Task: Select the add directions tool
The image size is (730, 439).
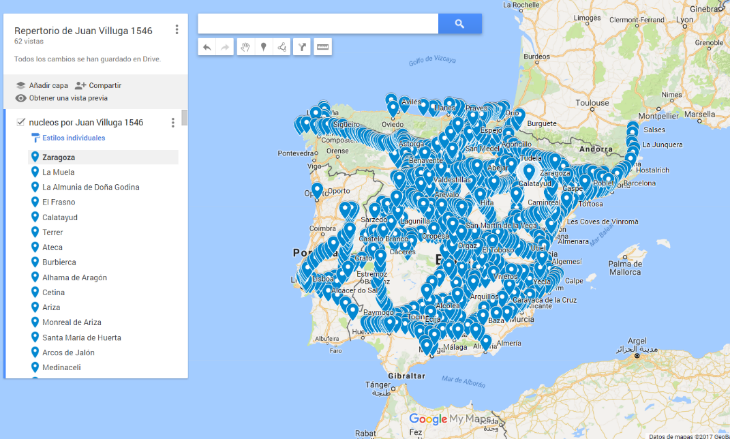Action: point(302,47)
